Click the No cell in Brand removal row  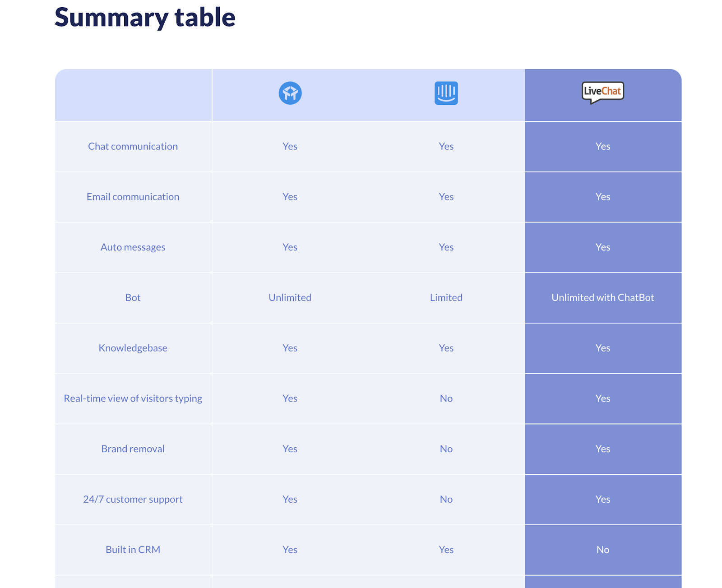(x=446, y=449)
